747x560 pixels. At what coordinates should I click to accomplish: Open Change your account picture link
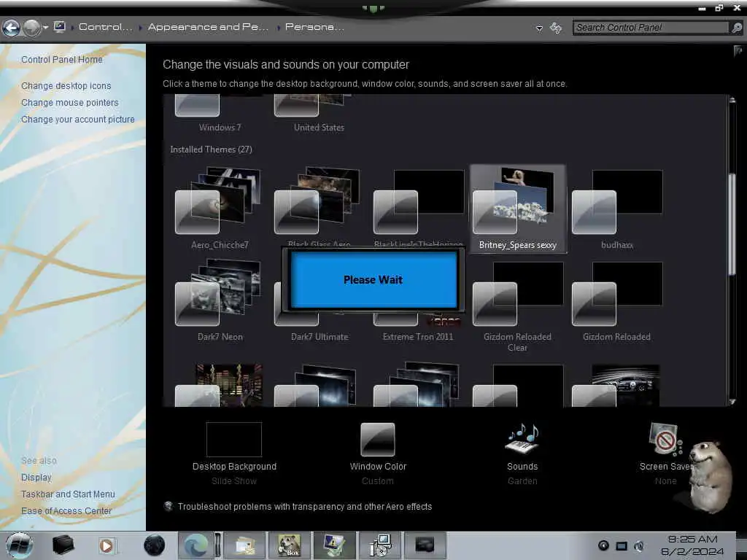pos(77,119)
